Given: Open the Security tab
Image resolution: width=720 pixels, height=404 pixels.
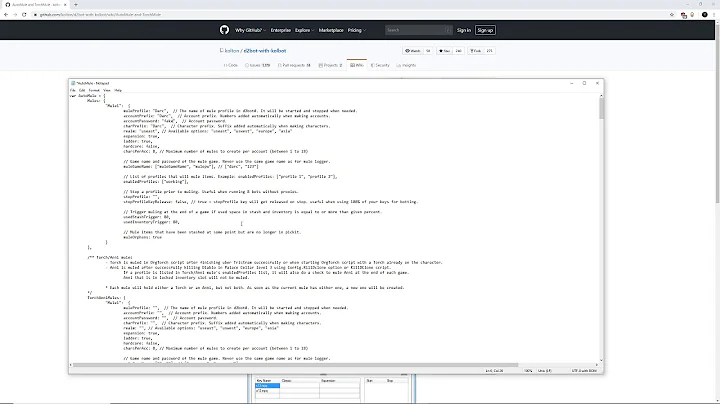Looking at the screenshot, I should pos(380,65).
